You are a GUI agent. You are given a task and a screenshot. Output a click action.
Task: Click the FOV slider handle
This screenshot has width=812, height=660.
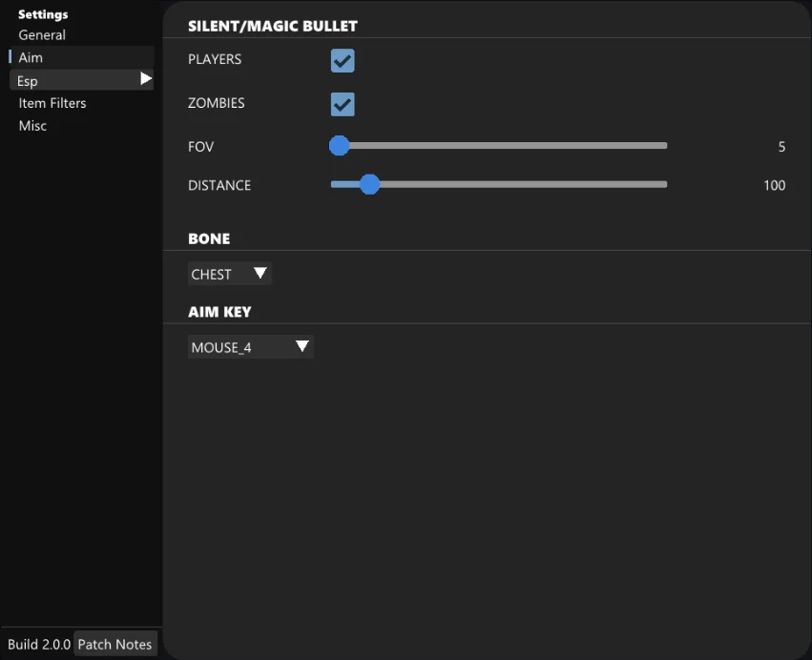[x=339, y=146]
